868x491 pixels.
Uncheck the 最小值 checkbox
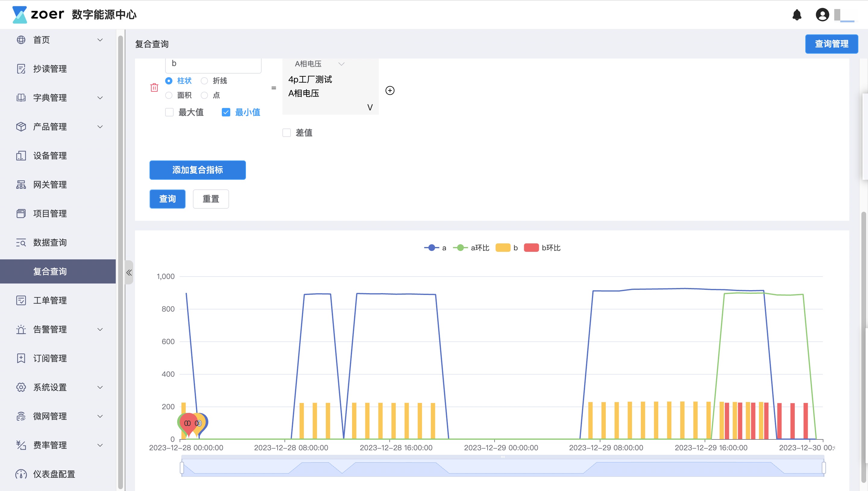click(226, 112)
